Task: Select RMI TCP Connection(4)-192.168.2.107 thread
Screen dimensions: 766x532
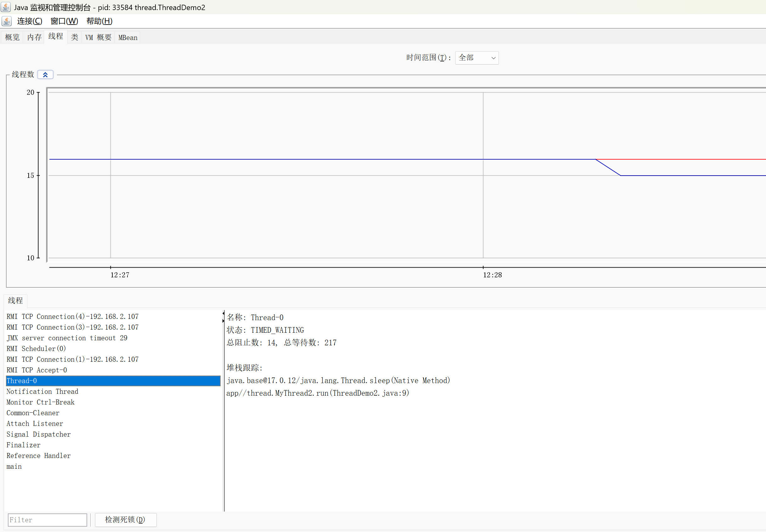Action: pos(113,316)
